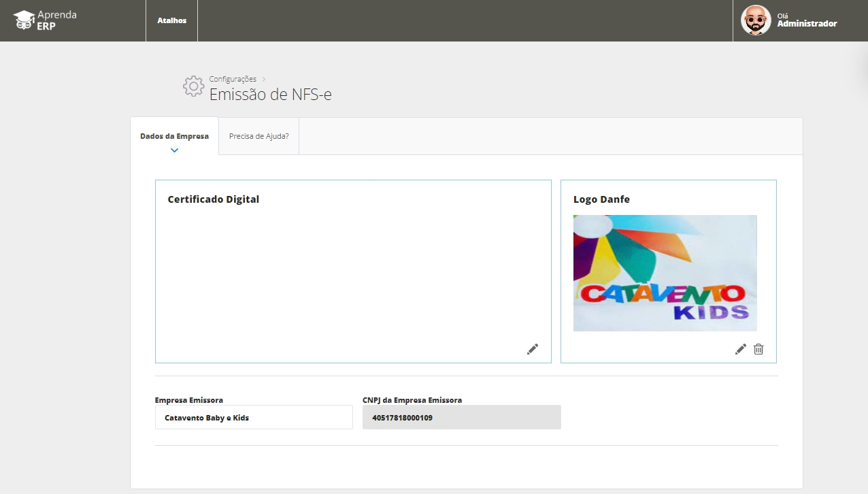The image size is (868, 494).
Task: Click the Catavento Kids logo image
Action: tap(665, 273)
